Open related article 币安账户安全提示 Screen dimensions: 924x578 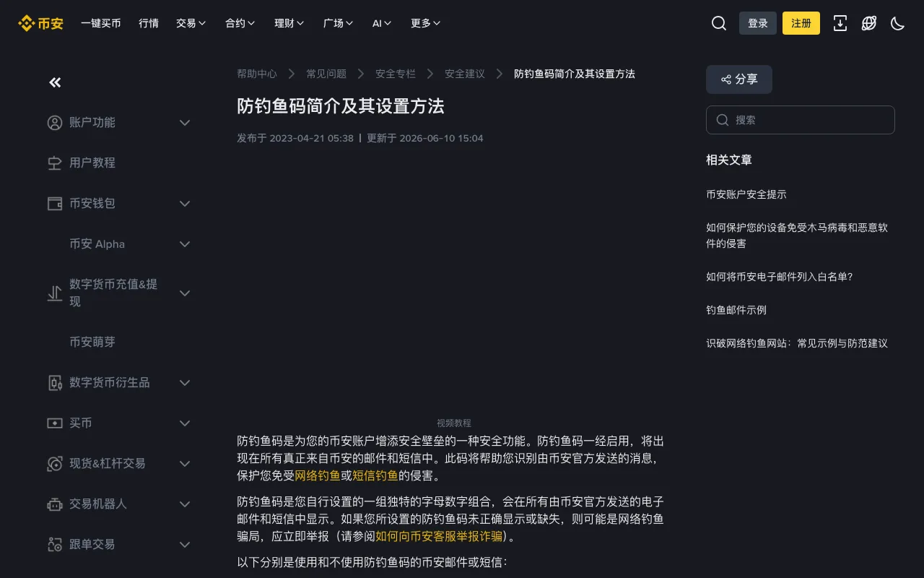click(x=746, y=194)
